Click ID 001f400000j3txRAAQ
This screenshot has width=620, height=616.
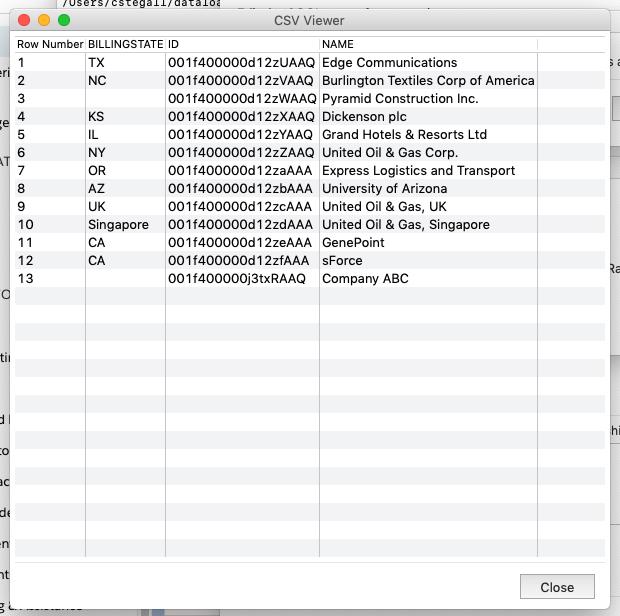tap(242, 278)
